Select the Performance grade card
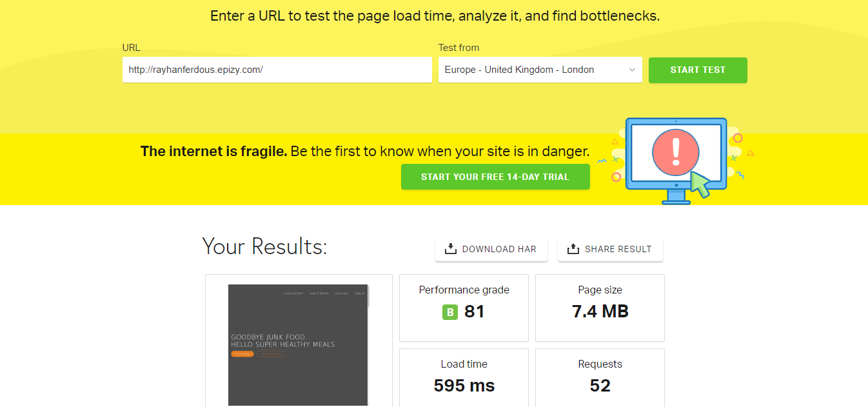This screenshot has height=407, width=868. tap(464, 307)
